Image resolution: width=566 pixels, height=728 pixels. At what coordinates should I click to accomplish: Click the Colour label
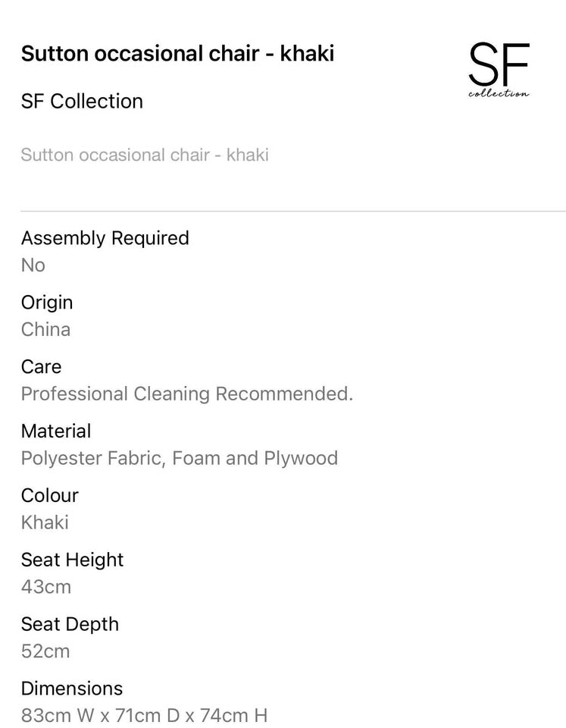(x=49, y=496)
